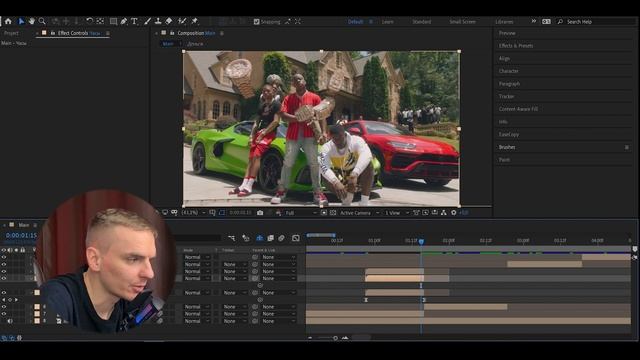The width and height of the screenshot is (640, 360).
Task: Select the Eraser tool
Action: point(169,21)
